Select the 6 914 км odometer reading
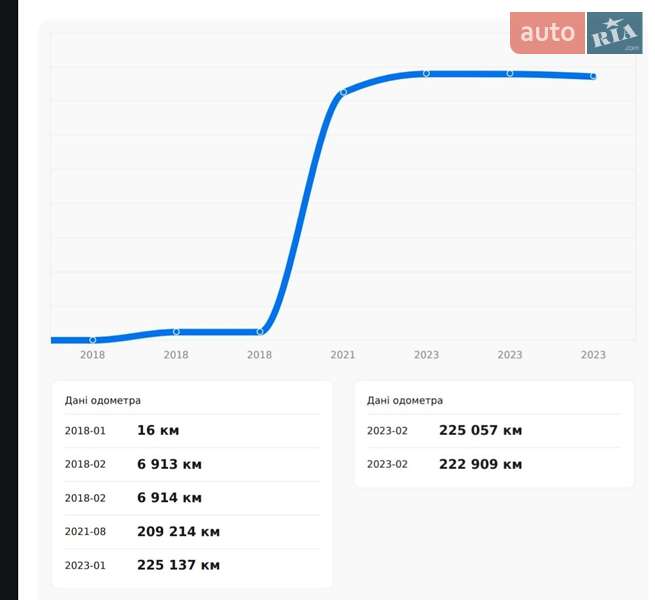The width and height of the screenshot is (655, 600). click(169, 498)
